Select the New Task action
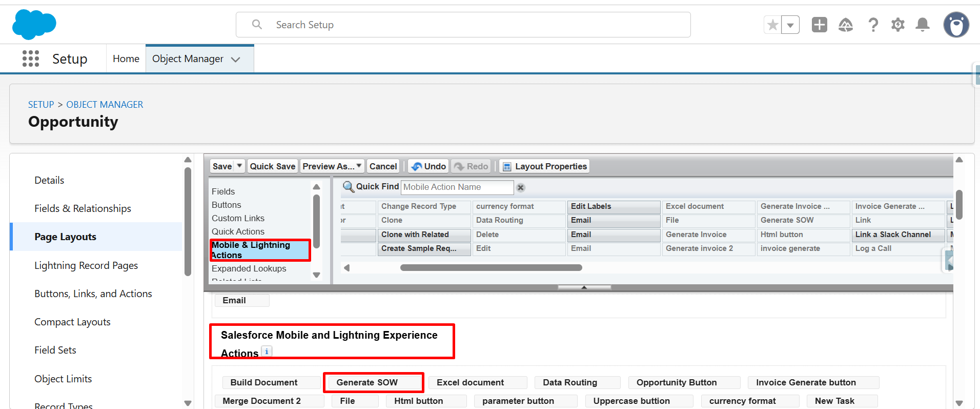The image size is (980, 409). click(x=842, y=401)
